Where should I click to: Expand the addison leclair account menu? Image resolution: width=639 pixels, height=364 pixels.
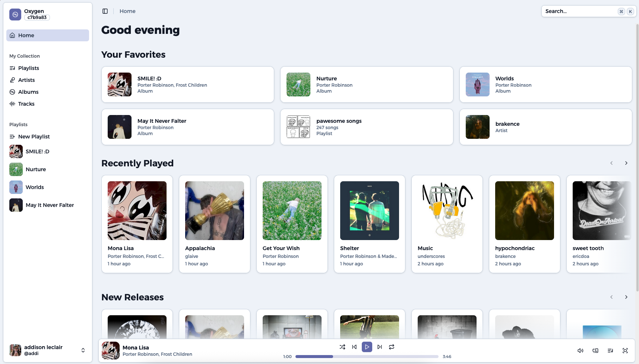pos(83,350)
